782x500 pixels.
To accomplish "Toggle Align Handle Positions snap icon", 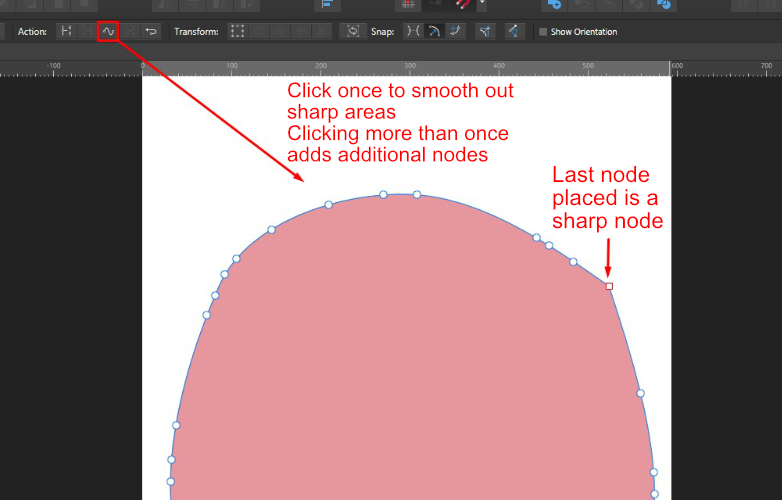I will pos(485,31).
